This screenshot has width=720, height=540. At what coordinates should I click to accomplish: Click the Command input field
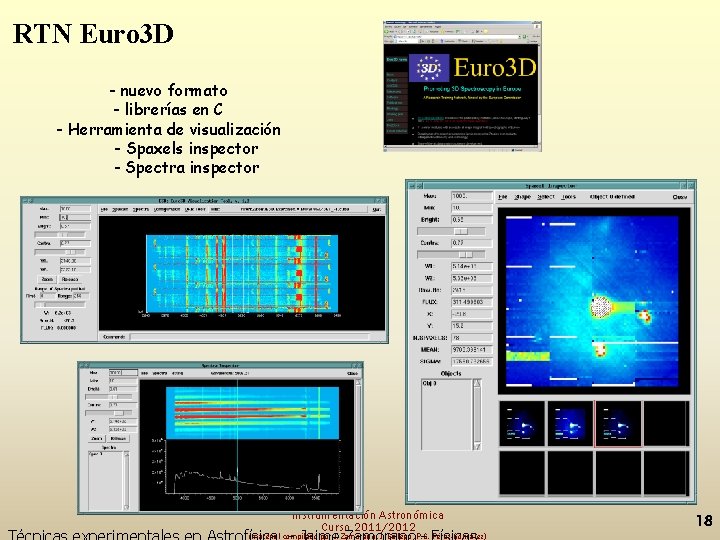(249, 337)
